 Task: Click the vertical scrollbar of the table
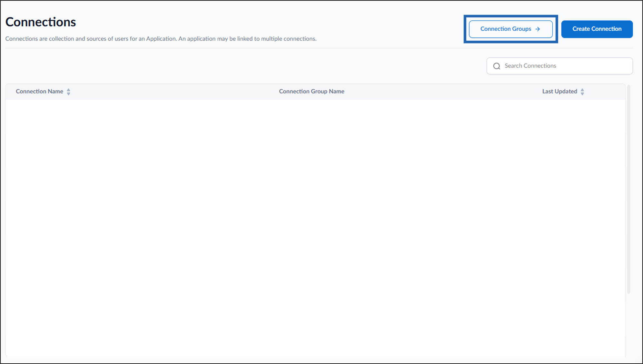tap(628, 189)
